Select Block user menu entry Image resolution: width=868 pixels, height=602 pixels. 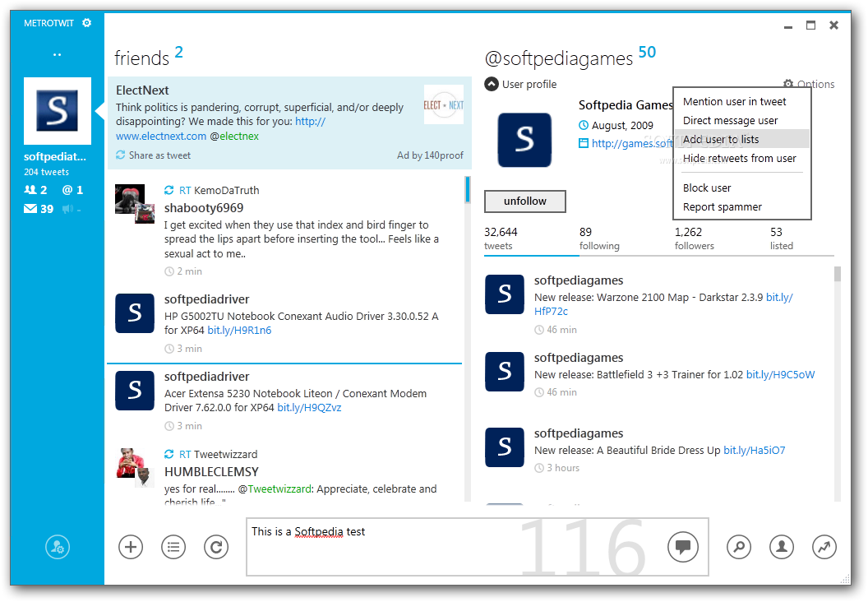tap(741, 188)
